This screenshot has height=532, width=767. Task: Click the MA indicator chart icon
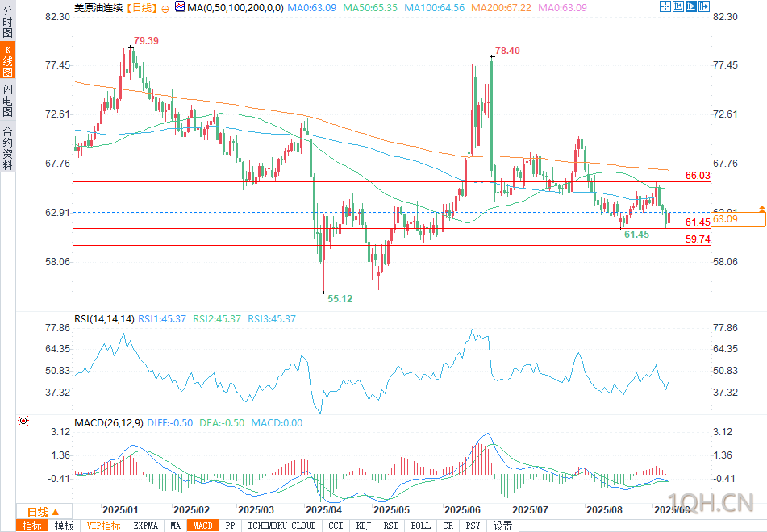pyautogui.click(x=179, y=8)
